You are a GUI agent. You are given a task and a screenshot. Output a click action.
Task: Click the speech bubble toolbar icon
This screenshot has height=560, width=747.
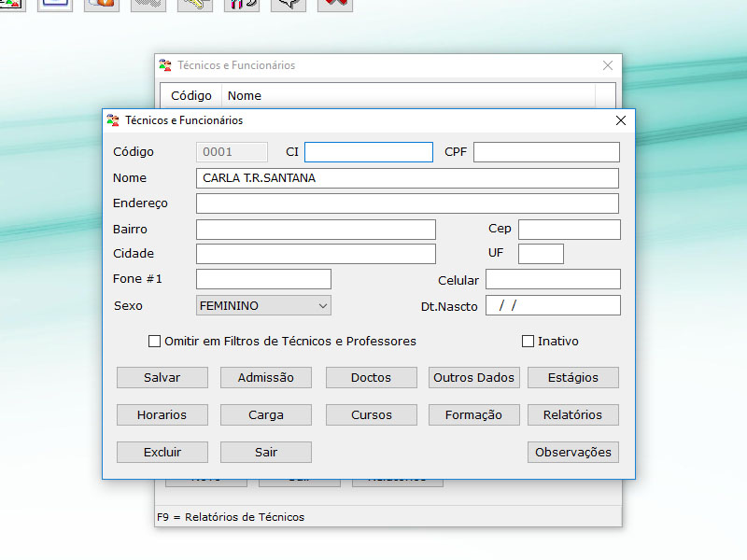point(289,5)
